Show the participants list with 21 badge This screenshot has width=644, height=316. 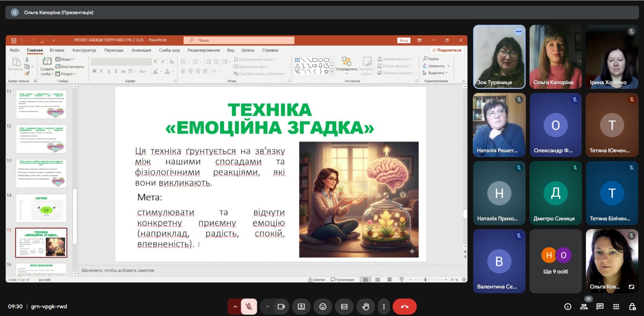[584, 307]
